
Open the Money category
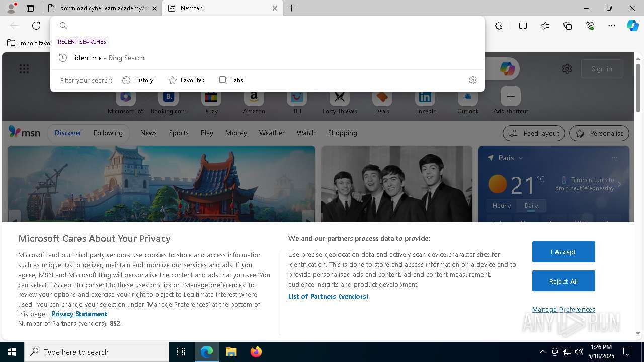236,133
